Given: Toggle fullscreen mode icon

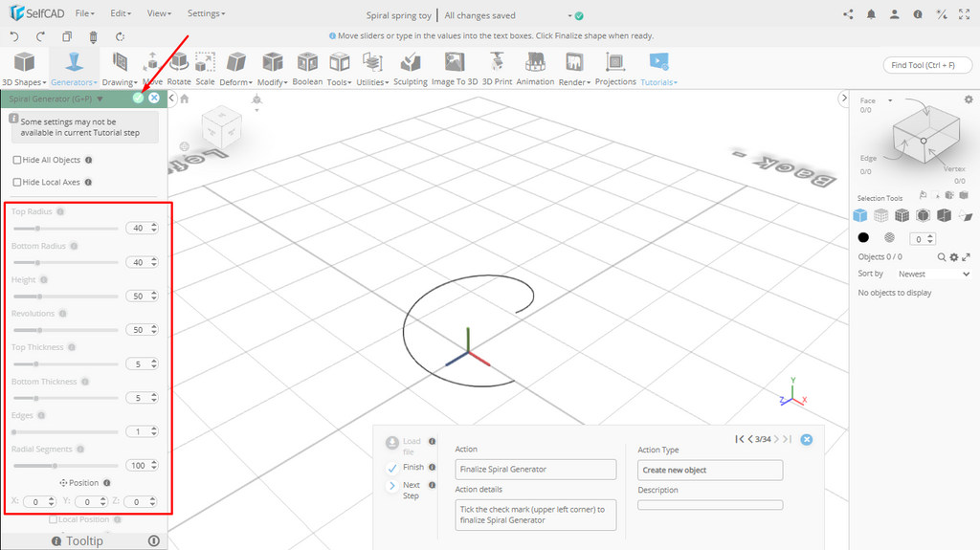Looking at the screenshot, I should pos(965,13).
